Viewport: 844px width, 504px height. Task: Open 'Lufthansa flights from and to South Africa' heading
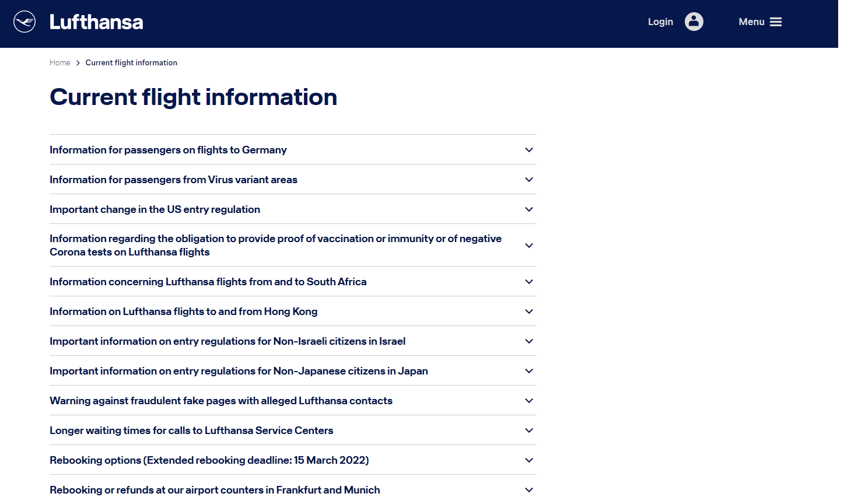pyautogui.click(x=208, y=282)
